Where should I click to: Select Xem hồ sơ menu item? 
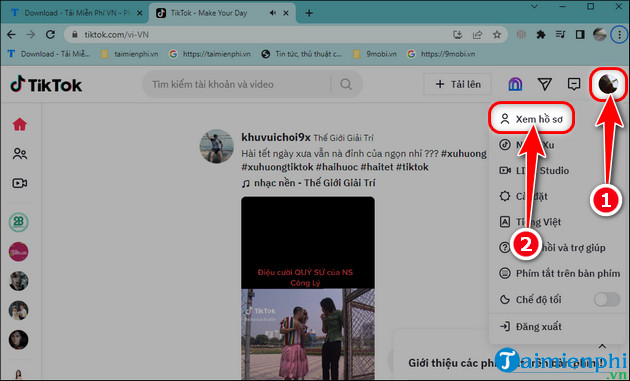[531, 119]
